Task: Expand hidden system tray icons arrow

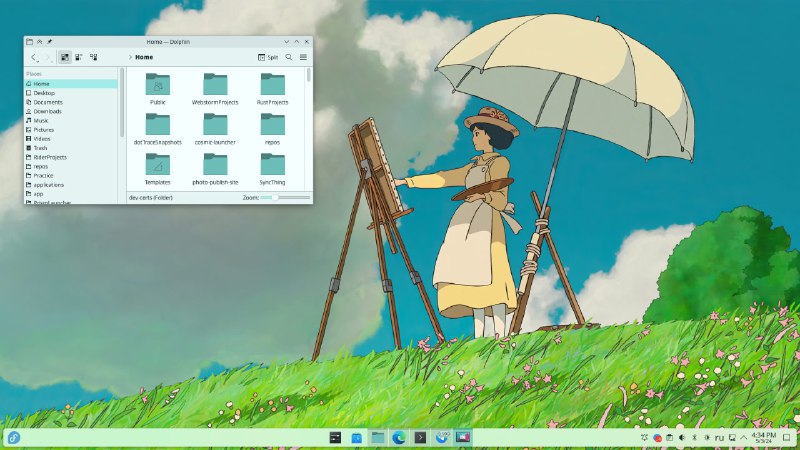Action: [x=744, y=438]
